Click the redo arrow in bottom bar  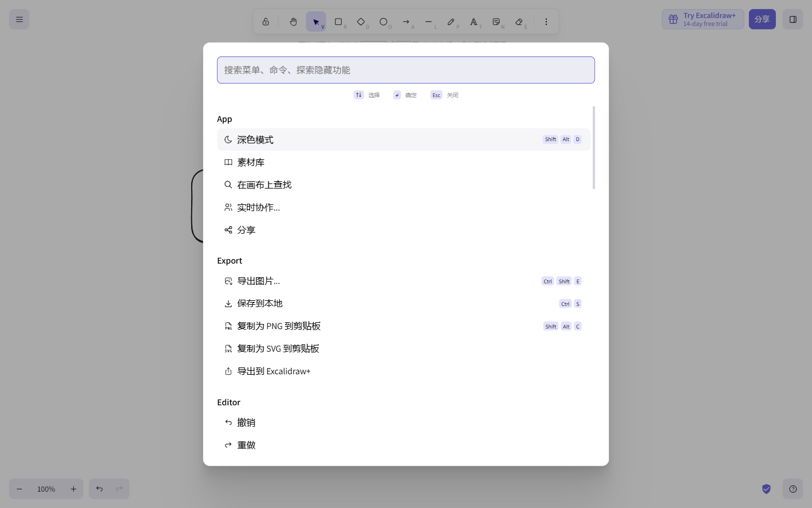pyautogui.click(x=120, y=489)
